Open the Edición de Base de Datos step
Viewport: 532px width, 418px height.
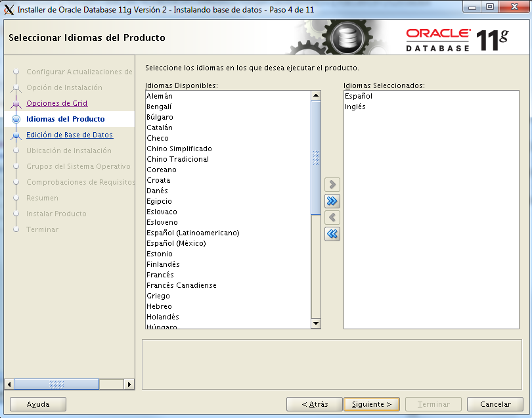click(x=70, y=135)
